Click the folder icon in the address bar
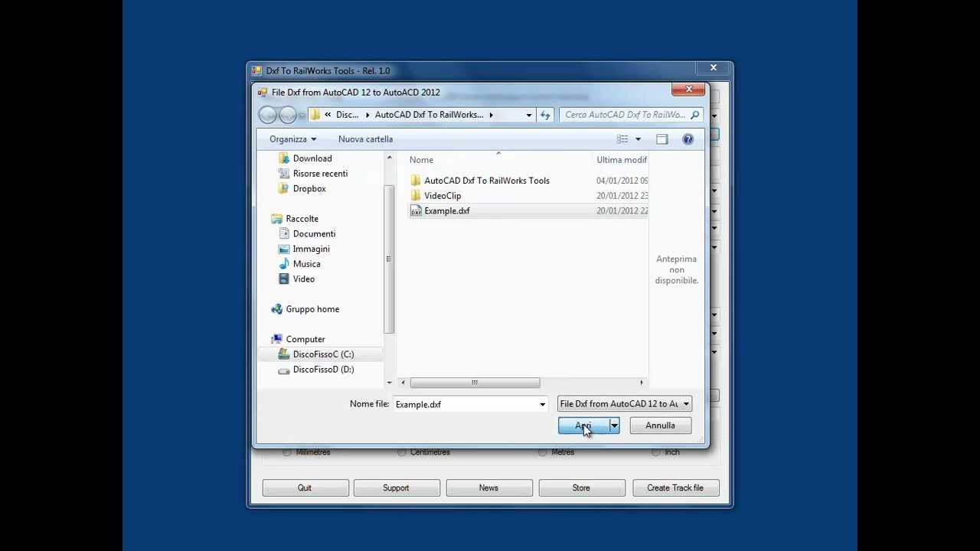This screenshot has height=551, width=980. (315, 115)
